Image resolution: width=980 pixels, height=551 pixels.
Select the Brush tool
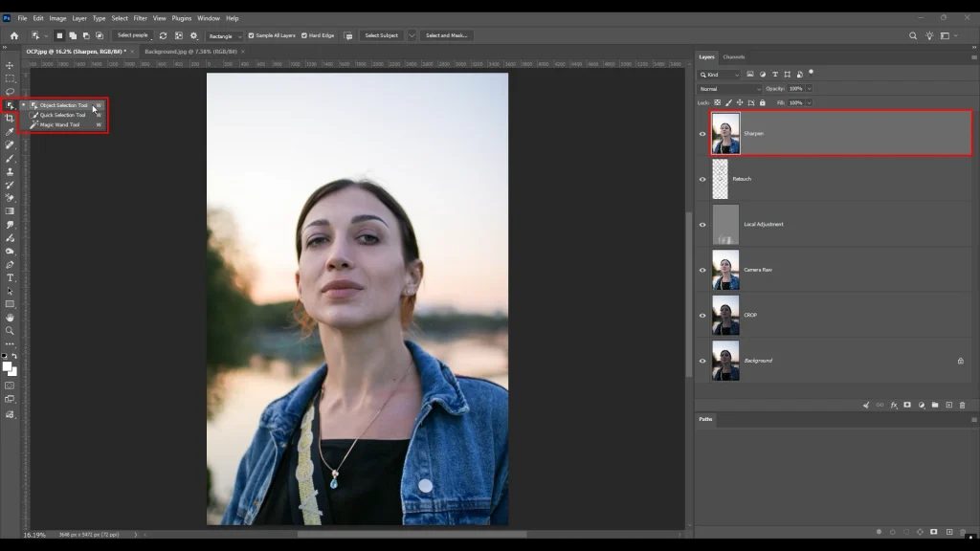(10, 158)
